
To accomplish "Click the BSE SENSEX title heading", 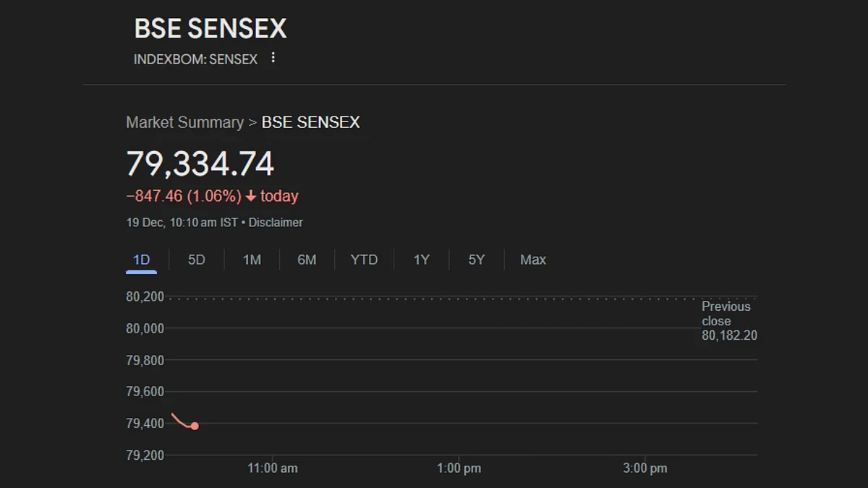I will point(210,29).
